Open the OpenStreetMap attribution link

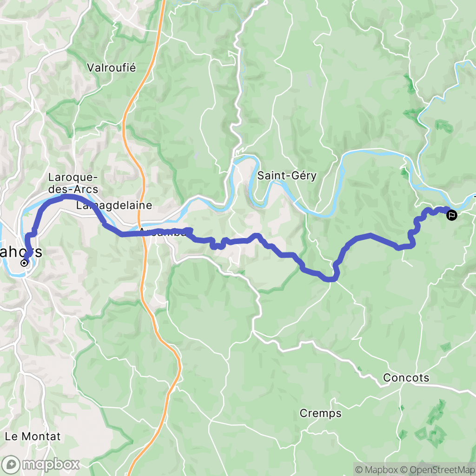pos(438,469)
